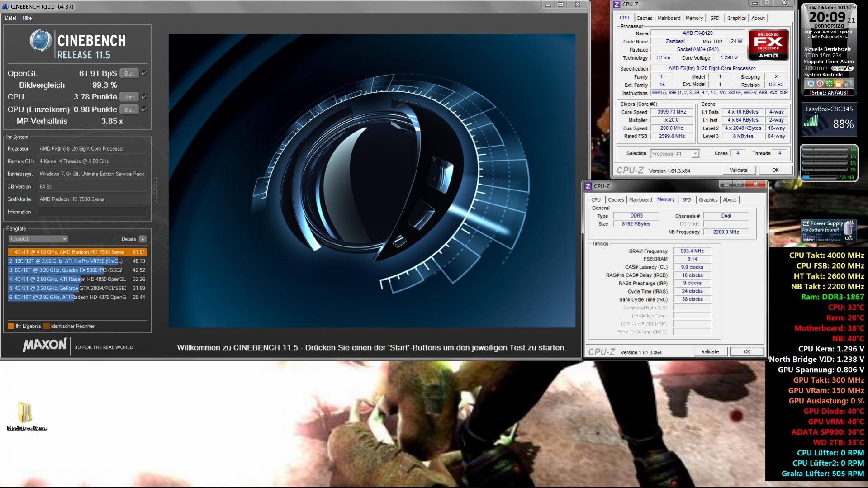Switch to Mainboard tab in lower CPU-Z window
This screenshot has width=868, height=488.
(640, 200)
